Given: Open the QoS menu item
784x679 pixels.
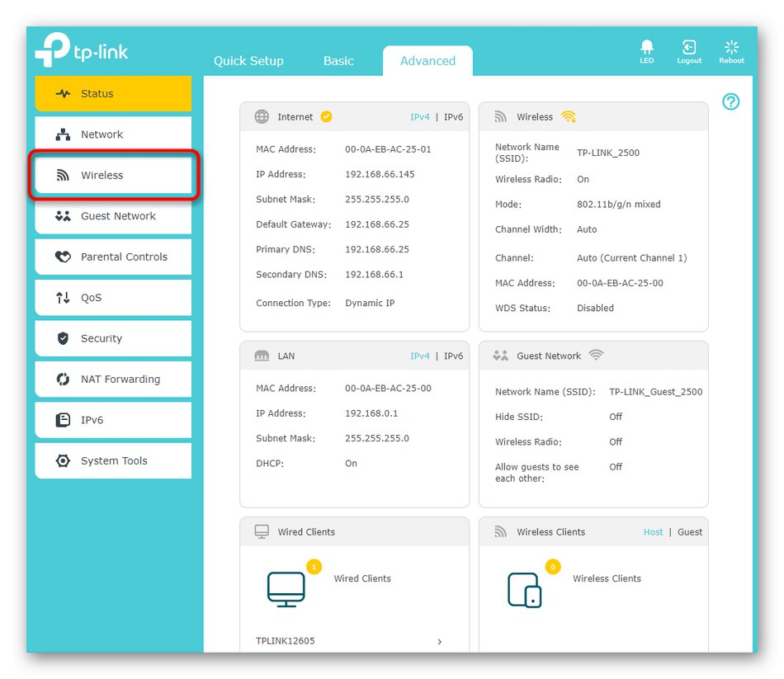Looking at the screenshot, I should tap(113, 298).
